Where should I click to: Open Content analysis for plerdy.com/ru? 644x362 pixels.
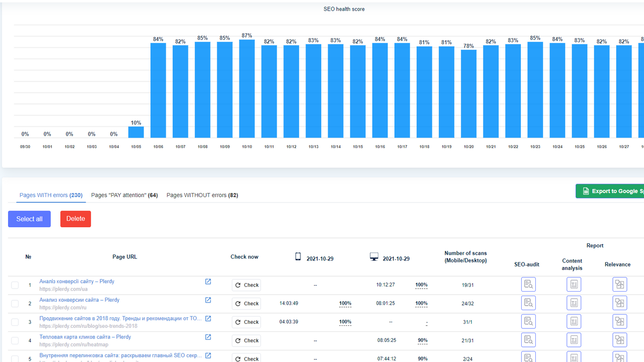tap(574, 303)
